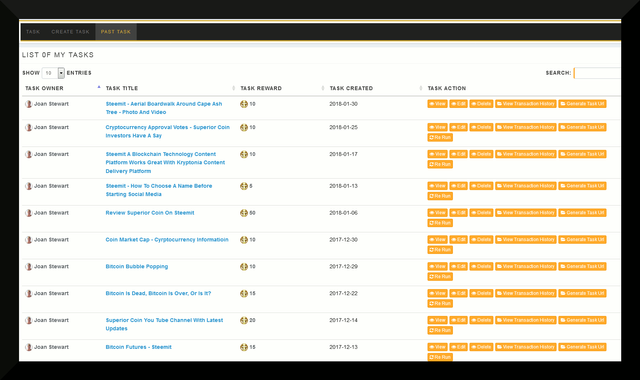The width and height of the screenshot is (640, 380).
Task: Re Run the Superior Coin You Tube task
Action: 440,331
